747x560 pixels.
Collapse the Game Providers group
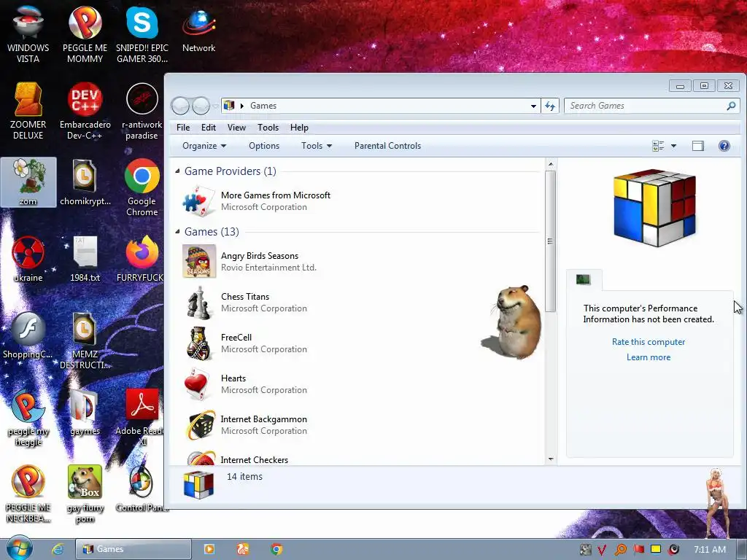178,171
